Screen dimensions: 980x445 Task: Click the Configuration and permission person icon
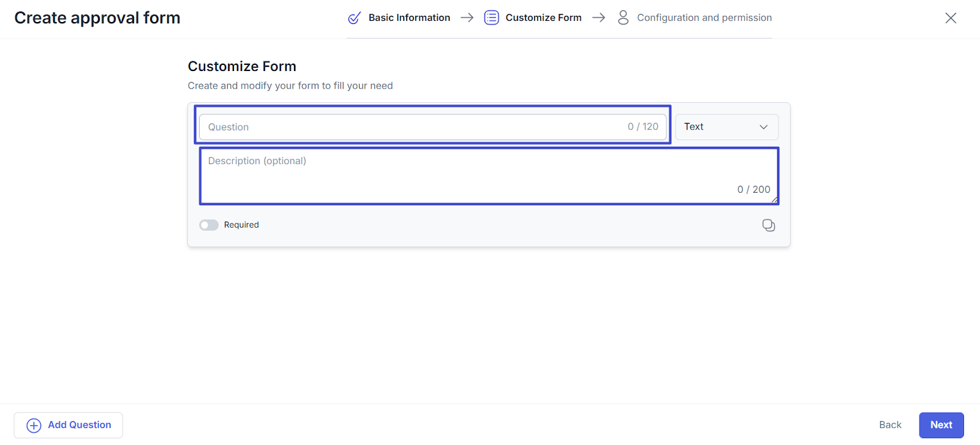click(x=623, y=18)
